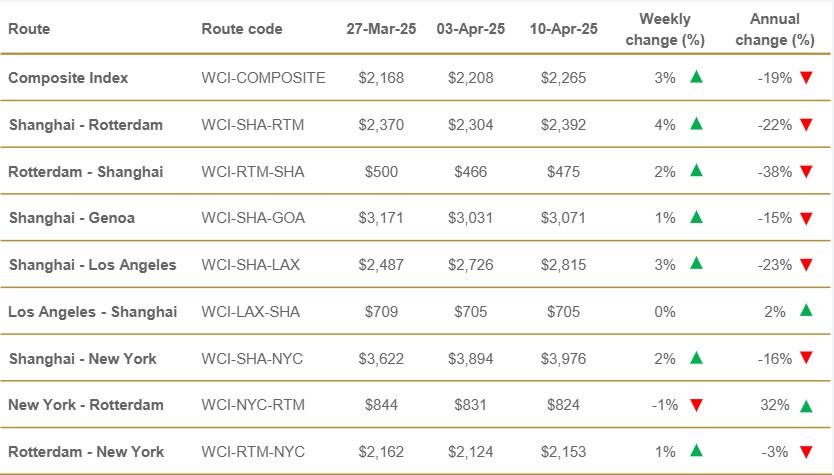Select the 10-Apr-25 column header
The width and height of the screenshot is (834, 475).
point(564,29)
